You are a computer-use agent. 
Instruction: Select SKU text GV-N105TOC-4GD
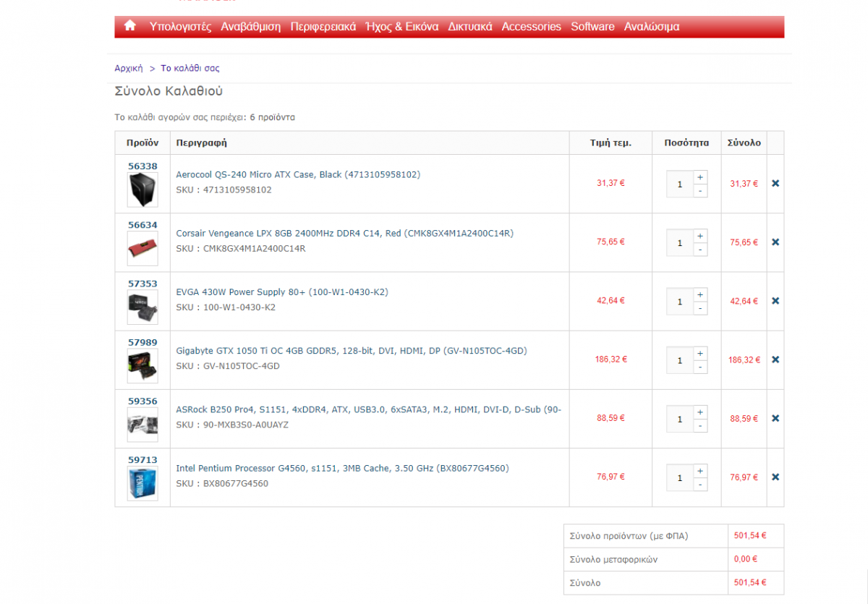click(x=242, y=366)
